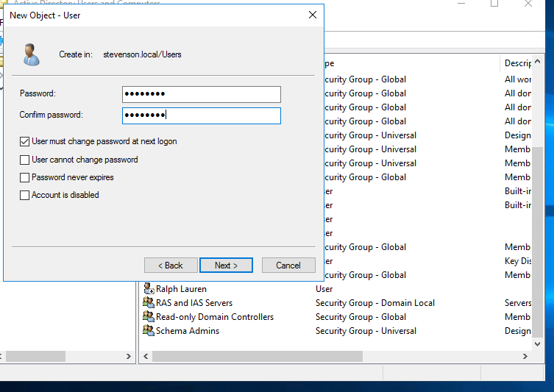The image size is (554, 392).
Task: Select Read-only Domain Controllers group icon
Action: (149, 316)
